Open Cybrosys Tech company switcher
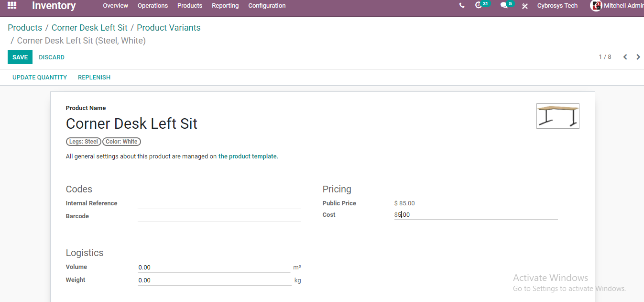This screenshot has width=644, height=302. [x=557, y=6]
